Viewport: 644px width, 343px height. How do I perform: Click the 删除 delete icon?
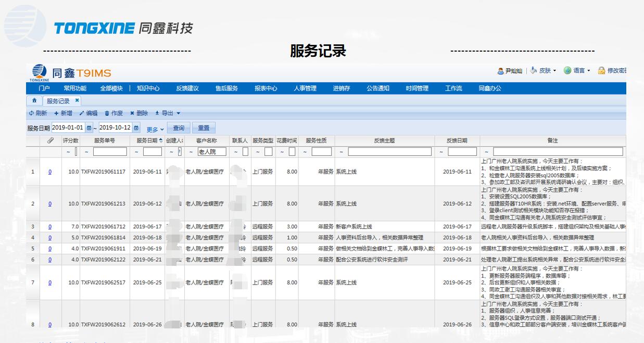(132, 113)
